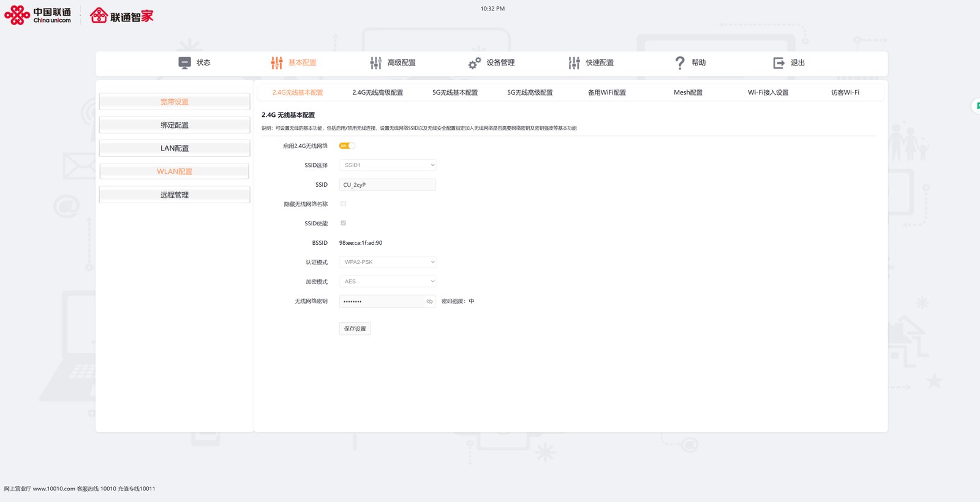The height and width of the screenshot is (502, 980).
Task: Open 宽带设置 in the sidebar
Action: (x=175, y=102)
